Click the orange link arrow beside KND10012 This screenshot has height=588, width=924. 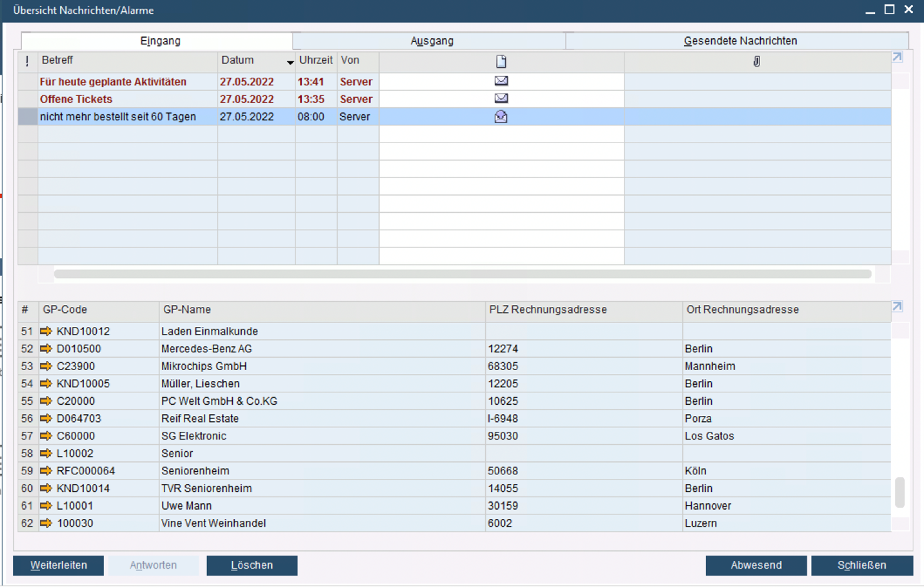click(x=46, y=331)
